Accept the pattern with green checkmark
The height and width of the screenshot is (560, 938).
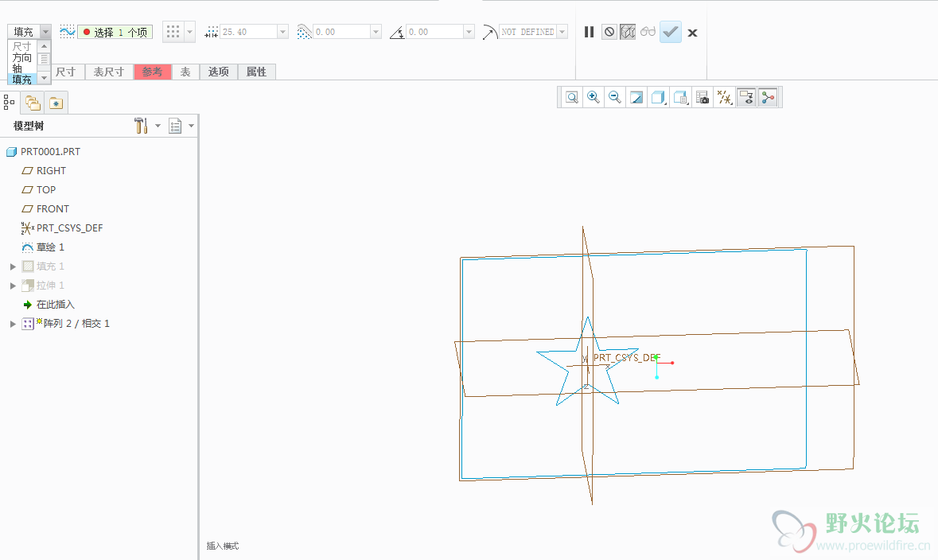click(671, 32)
